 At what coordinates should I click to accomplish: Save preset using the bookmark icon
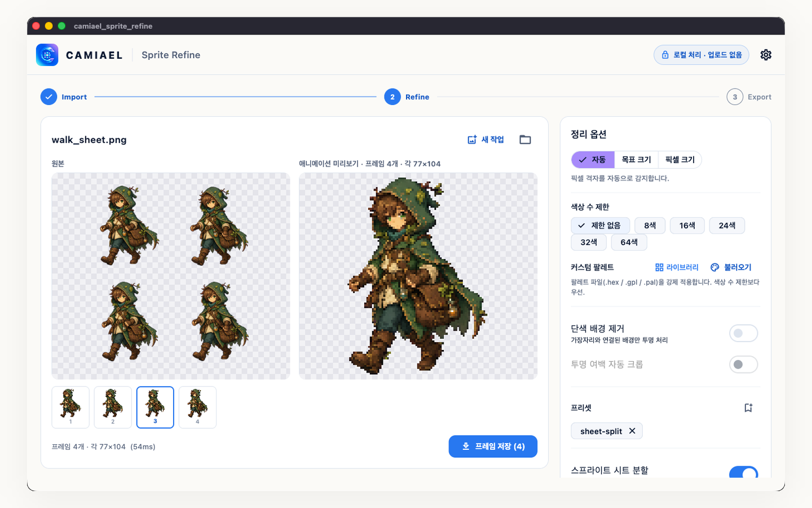click(748, 408)
